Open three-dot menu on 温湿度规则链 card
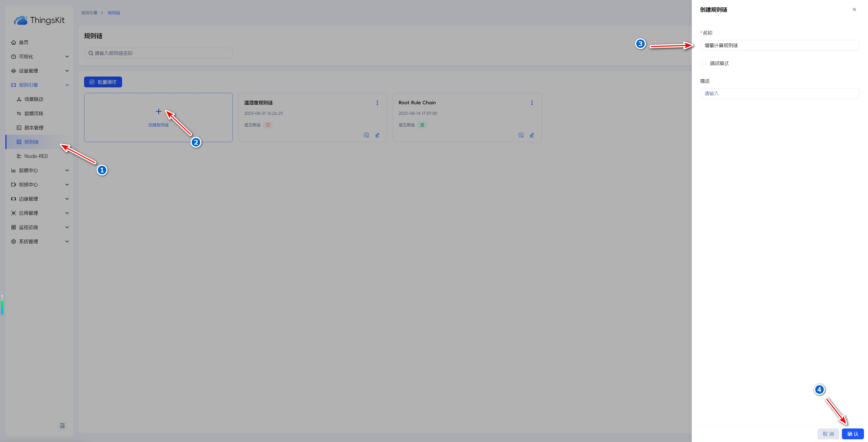The height and width of the screenshot is (442, 868). point(377,103)
